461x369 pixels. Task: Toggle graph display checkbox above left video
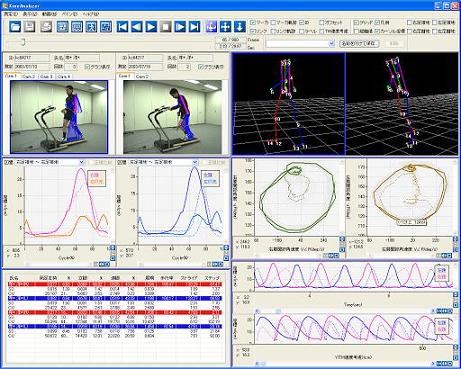tap(87, 67)
